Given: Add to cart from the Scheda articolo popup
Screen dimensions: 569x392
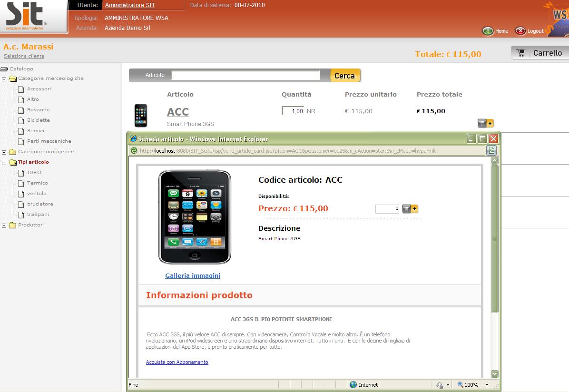Looking at the screenshot, I should (410, 209).
